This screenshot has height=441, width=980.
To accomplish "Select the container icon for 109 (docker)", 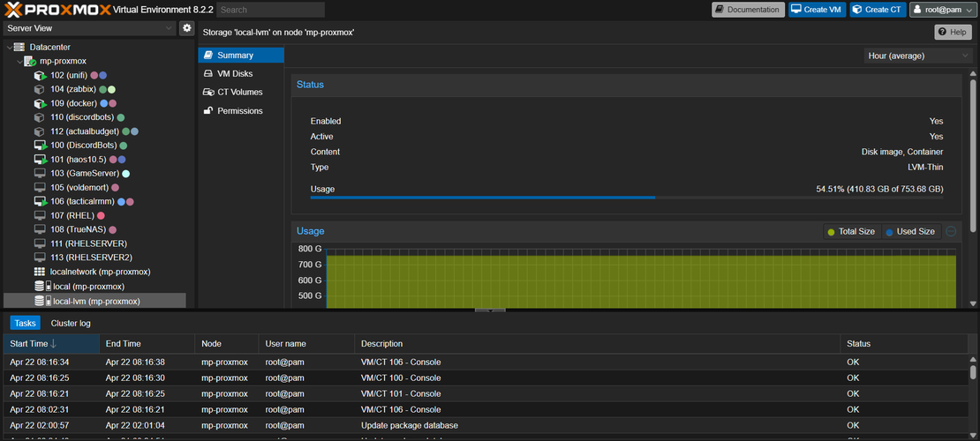I will pos(40,104).
